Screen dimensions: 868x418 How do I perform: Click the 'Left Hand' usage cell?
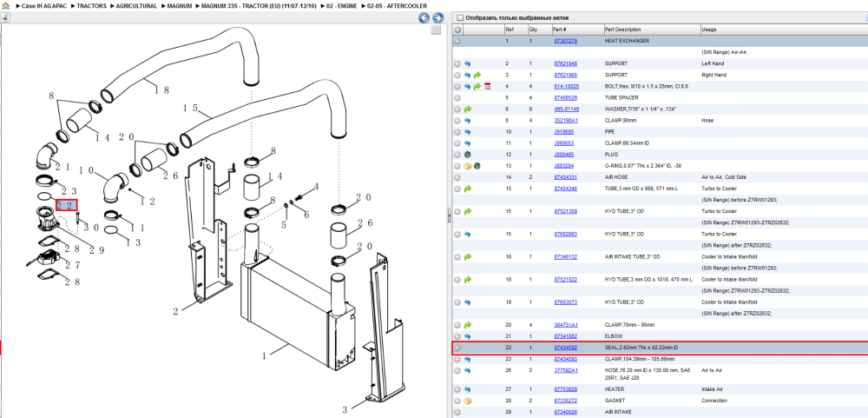pos(713,63)
